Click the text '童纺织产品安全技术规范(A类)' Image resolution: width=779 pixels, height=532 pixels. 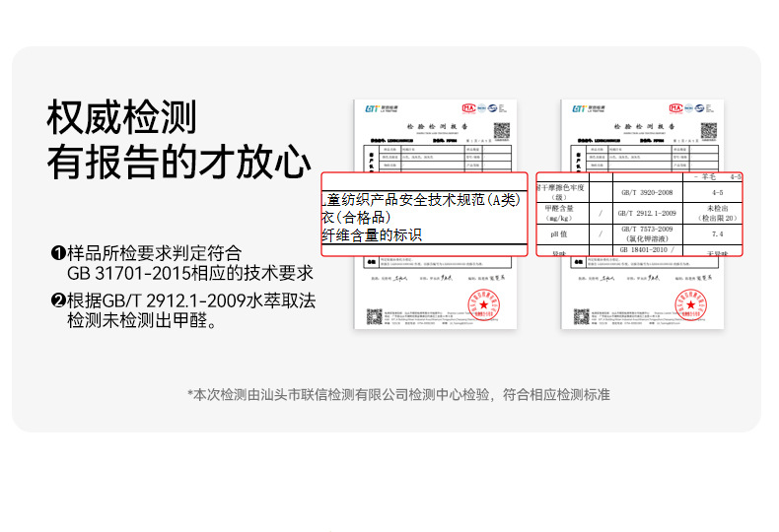tap(423, 200)
